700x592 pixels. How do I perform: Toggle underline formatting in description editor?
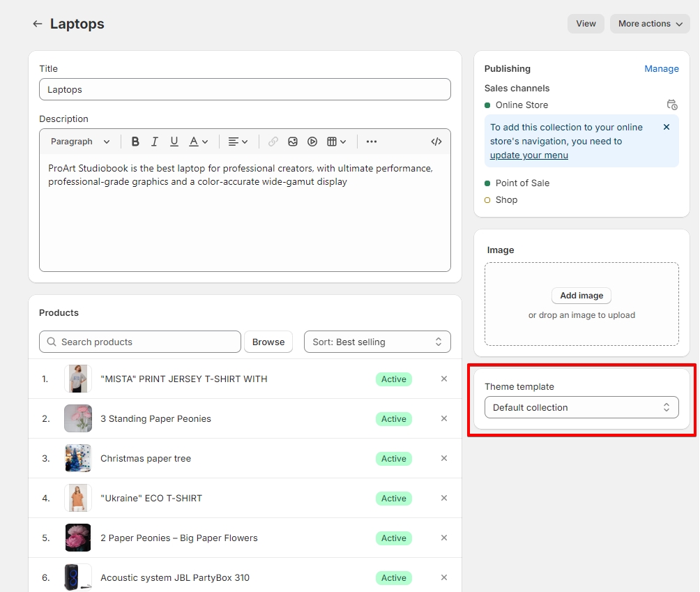tap(174, 142)
